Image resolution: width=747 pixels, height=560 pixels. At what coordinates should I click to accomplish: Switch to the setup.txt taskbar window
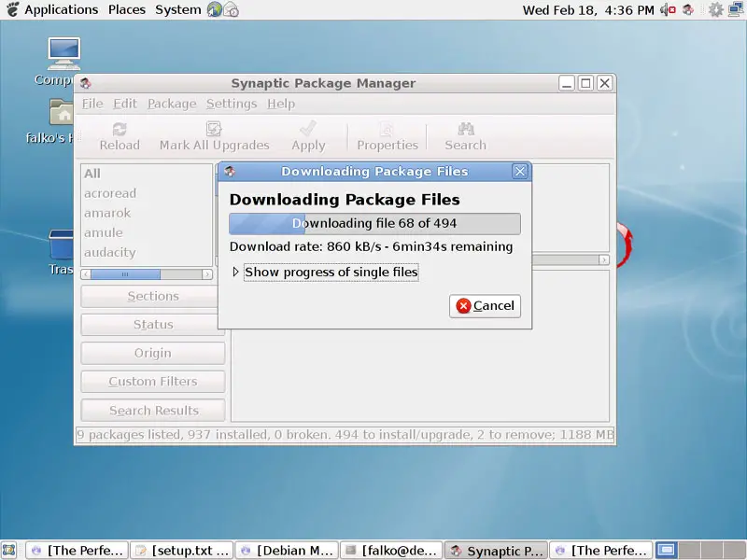tap(182, 551)
